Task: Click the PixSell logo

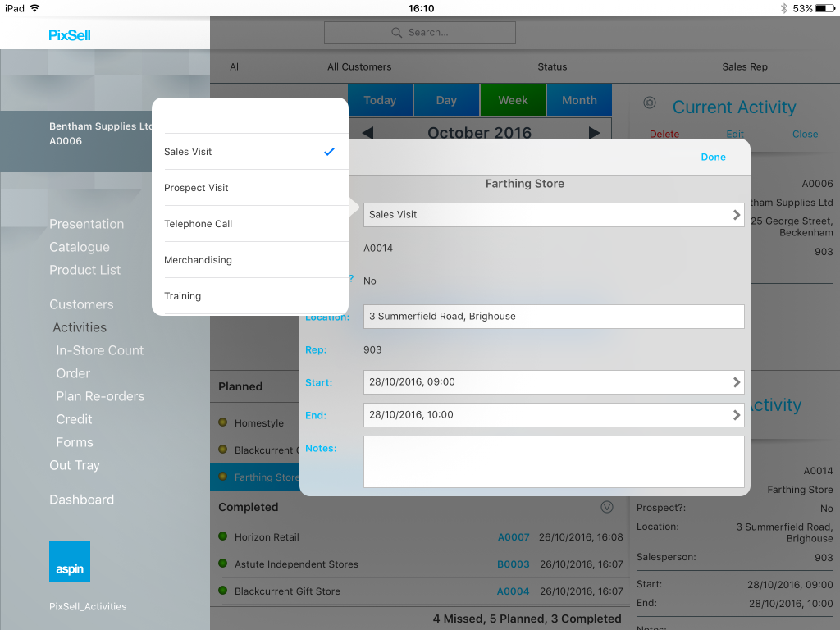Action: click(x=70, y=35)
